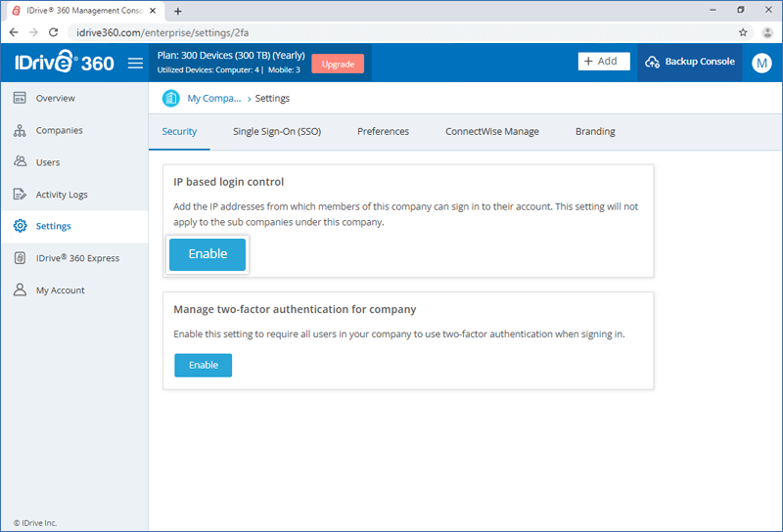Open the Branding tab
The height and width of the screenshot is (532, 783).
pos(595,131)
